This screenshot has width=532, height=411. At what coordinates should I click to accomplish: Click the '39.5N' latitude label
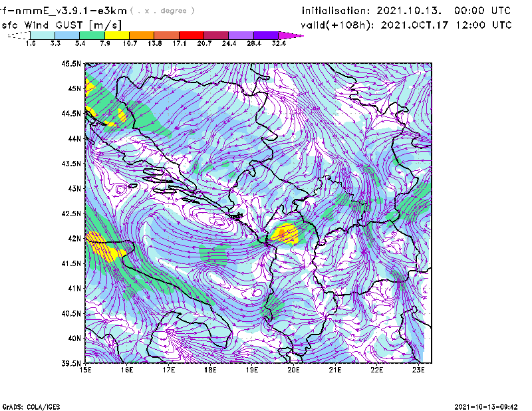71,363
